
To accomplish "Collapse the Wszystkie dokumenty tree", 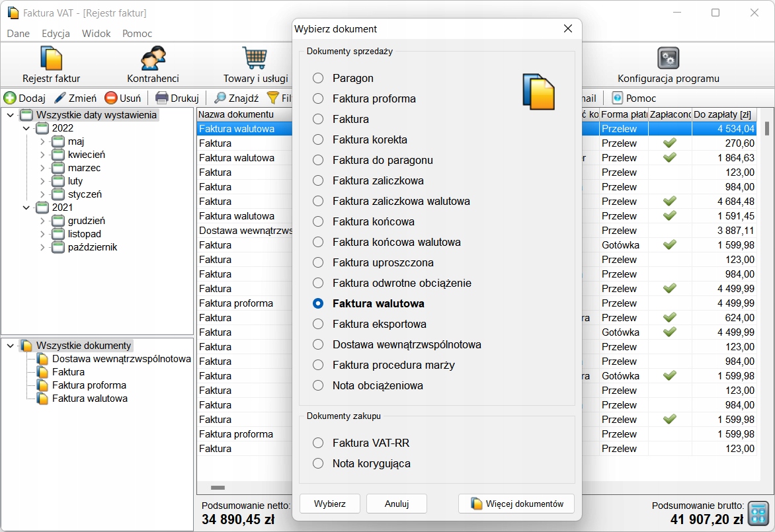I will point(11,346).
